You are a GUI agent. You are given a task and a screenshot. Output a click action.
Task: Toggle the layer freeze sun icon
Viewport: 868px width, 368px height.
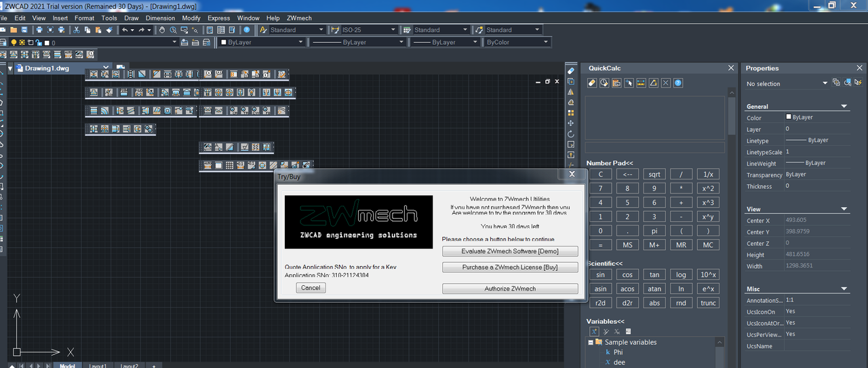(22, 42)
